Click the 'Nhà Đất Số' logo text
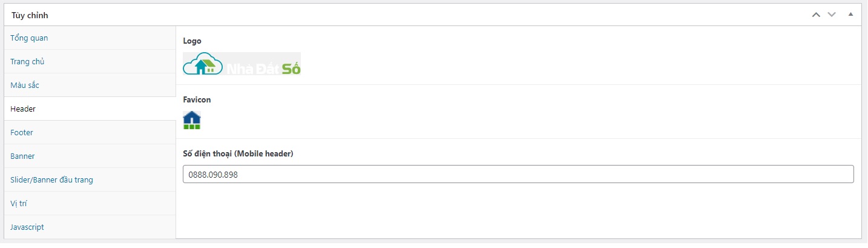This screenshot has width=868, height=248. point(263,69)
